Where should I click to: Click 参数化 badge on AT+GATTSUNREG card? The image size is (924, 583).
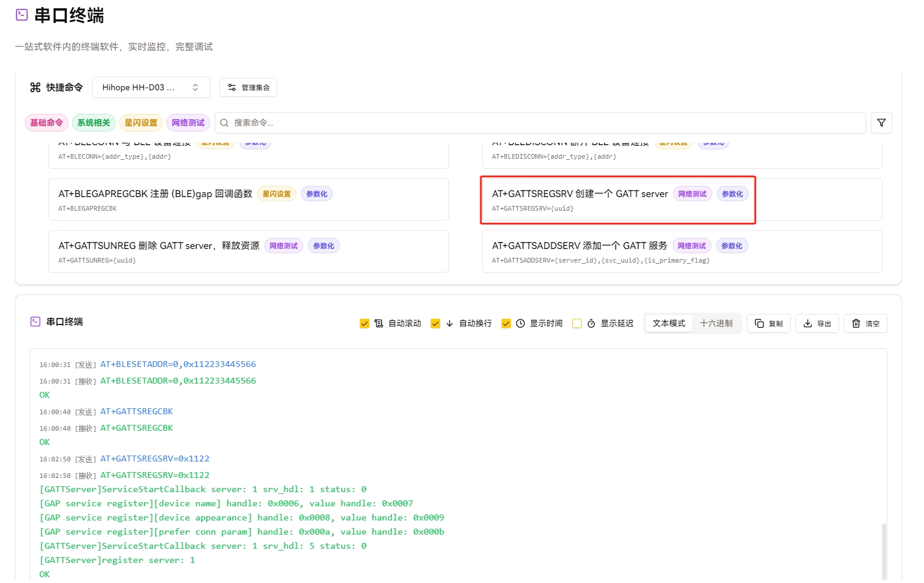324,245
